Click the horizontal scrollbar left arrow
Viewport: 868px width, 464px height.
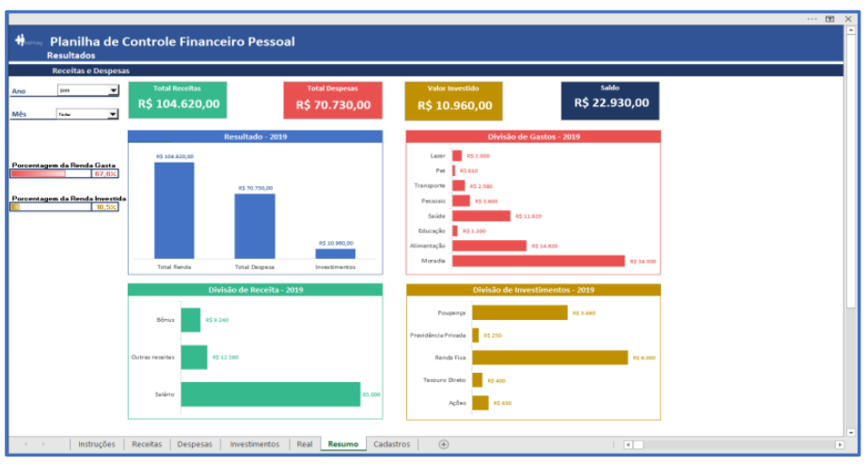[x=628, y=444]
